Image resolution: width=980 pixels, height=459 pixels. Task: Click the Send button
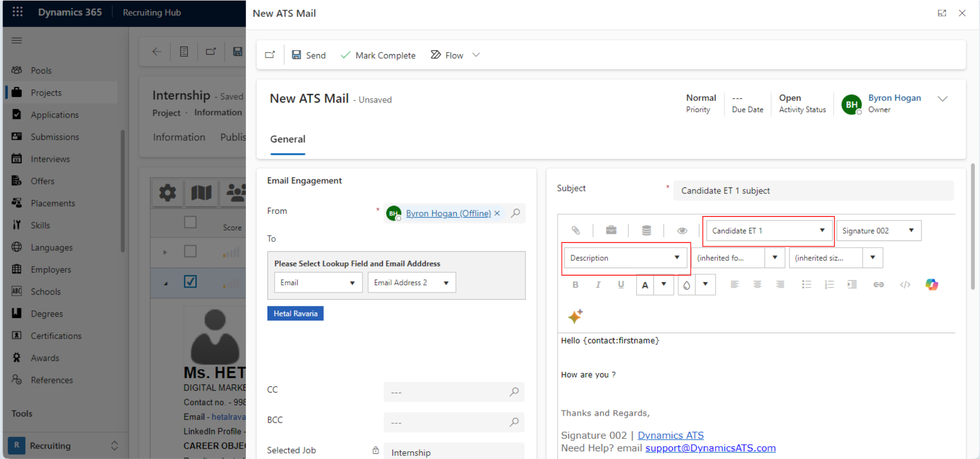point(308,55)
